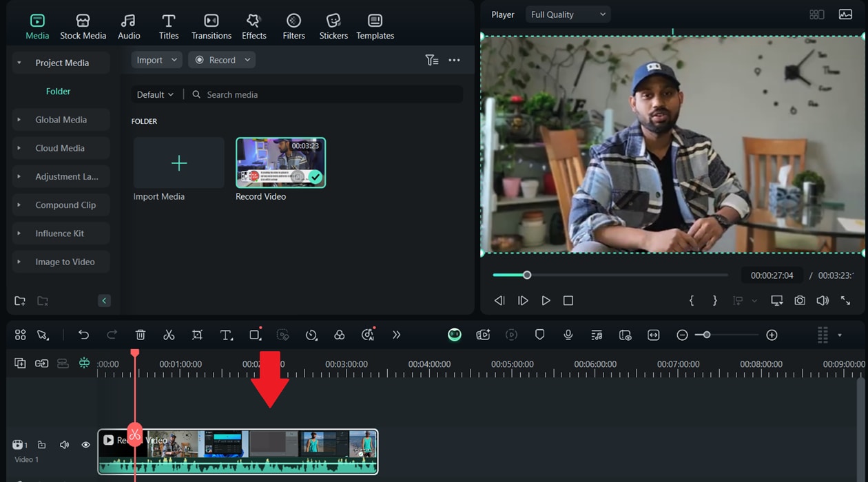The height and width of the screenshot is (482, 868).
Task: Open the Import dropdown menu
Action: point(156,60)
